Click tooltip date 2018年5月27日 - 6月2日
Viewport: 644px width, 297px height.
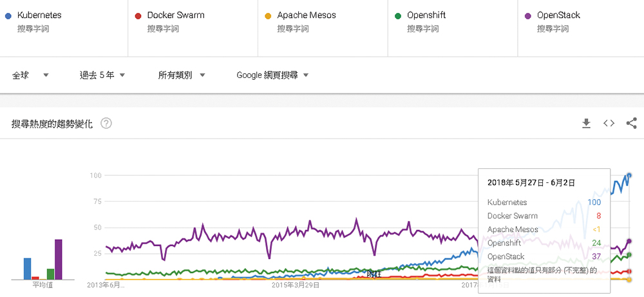[531, 182]
